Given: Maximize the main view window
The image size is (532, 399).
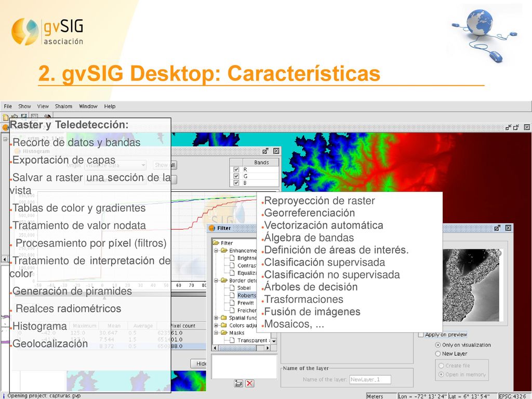Looking at the screenshot, I should (516, 127).
